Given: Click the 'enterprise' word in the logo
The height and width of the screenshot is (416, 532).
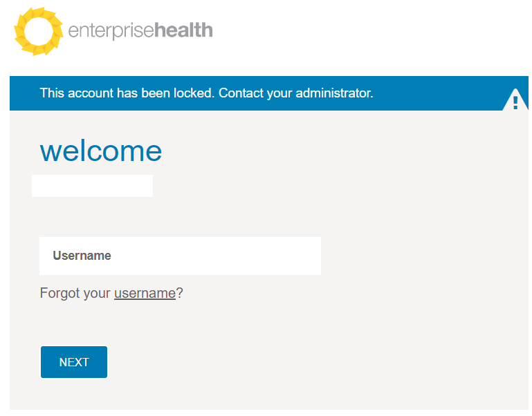Looking at the screenshot, I should pyautogui.click(x=111, y=31).
